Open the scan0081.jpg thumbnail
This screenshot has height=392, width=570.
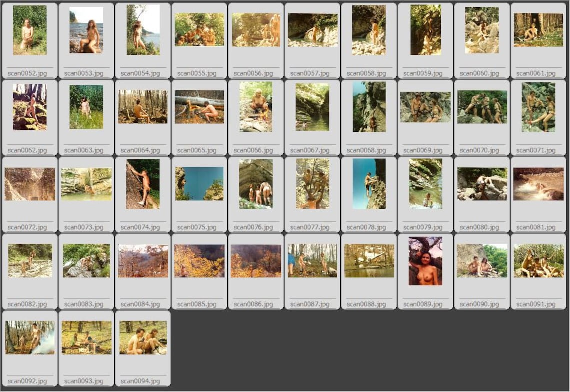point(538,184)
